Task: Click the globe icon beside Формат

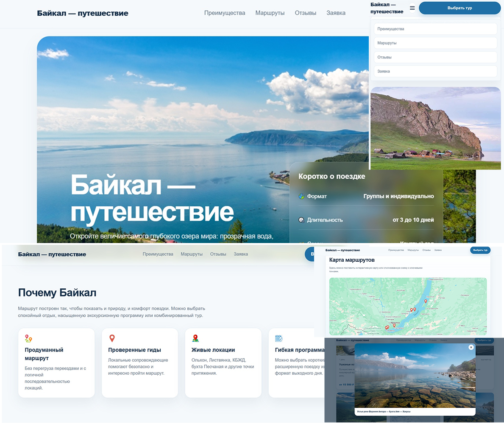Action: [x=301, y=196]
